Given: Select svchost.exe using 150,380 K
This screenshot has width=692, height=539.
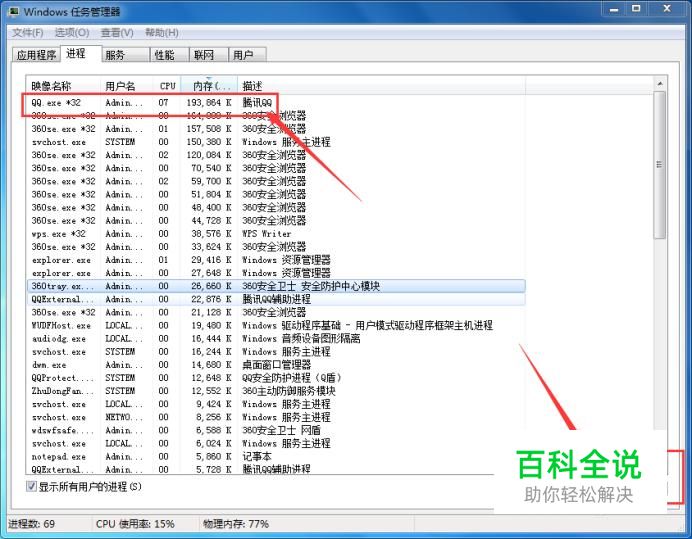Looking at the screenshot, I should pos(276,142).
